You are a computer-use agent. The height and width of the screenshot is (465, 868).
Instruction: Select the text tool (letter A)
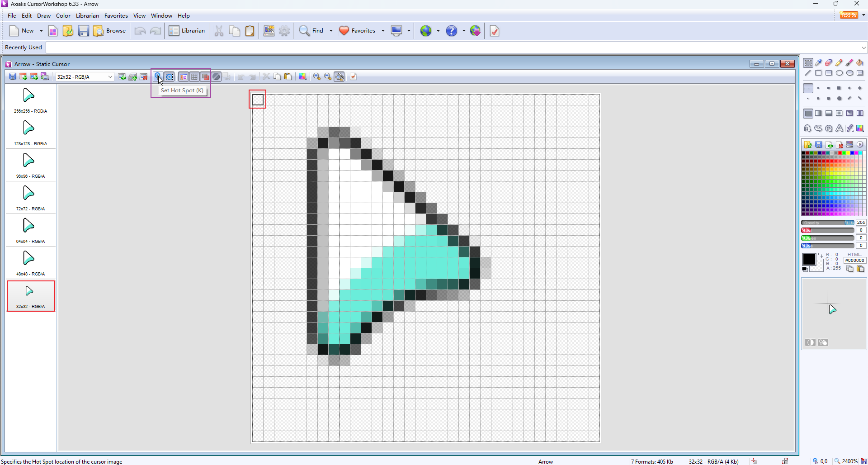[839, 128]
